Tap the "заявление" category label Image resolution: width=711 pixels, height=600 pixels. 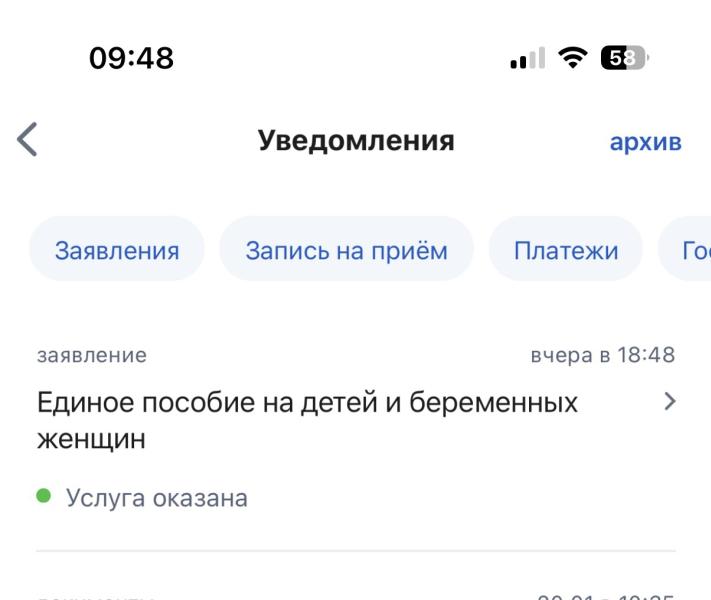(x=92, y=355)
